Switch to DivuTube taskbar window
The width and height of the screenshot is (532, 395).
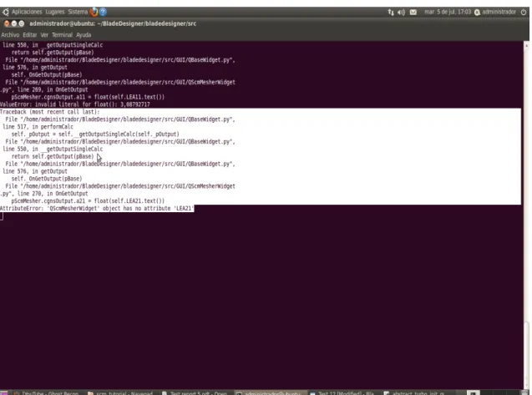point(46,393)
